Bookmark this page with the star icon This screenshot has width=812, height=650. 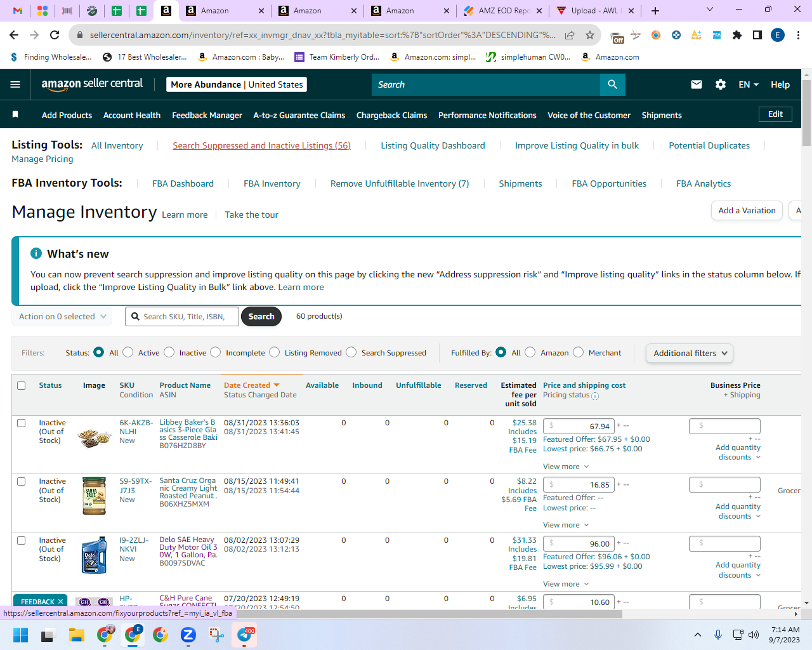tap(590, 35)
